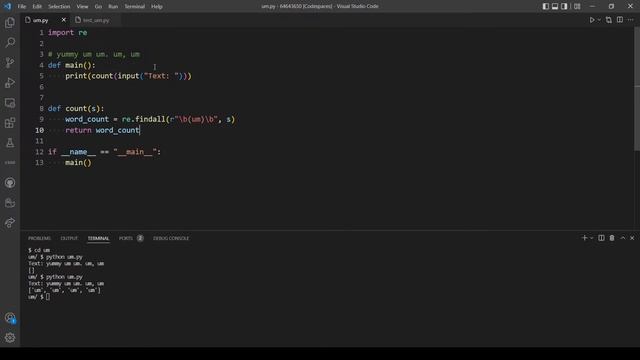640x360 pixels.
Task: Toggle the primary side bar layout
Action: 546,6
